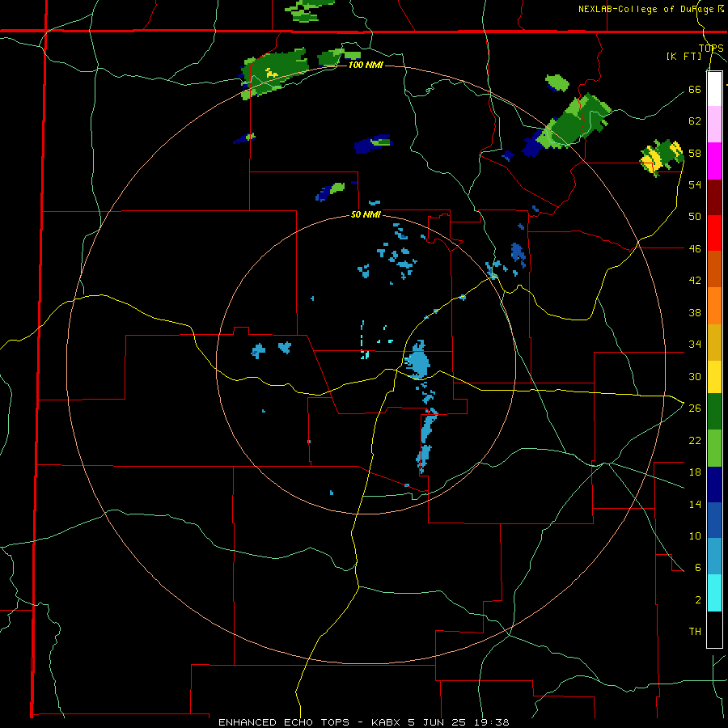The width and height of the screenshot is (728, 728).
Task: Click the ENHANCED ECHO TOPS KABX caption
Action: pos(364,722)
